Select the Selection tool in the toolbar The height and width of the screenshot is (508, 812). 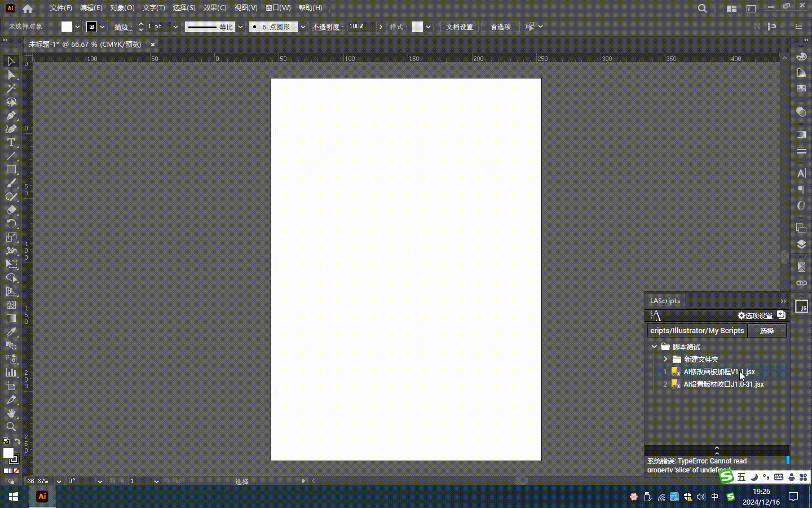click(x=11, y=61)
